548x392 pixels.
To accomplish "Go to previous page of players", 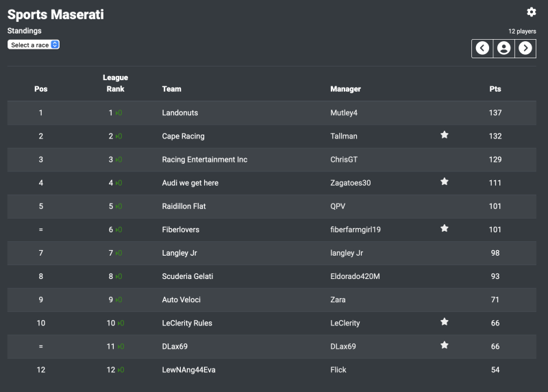I will (x=482, y=48).
